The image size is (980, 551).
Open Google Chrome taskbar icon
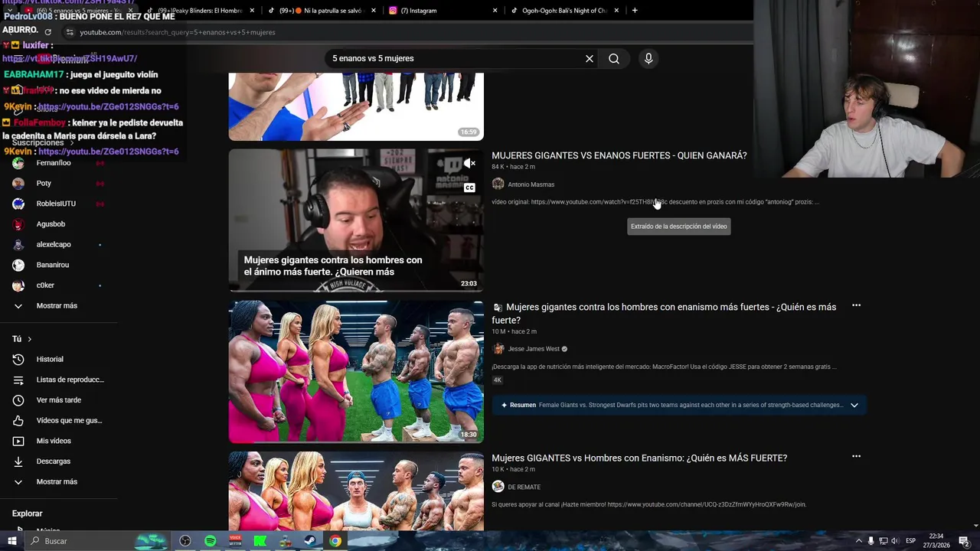[335, 541]
